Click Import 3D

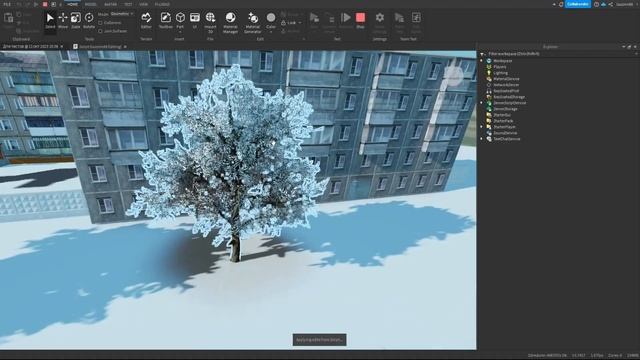[x=210, y=22]
